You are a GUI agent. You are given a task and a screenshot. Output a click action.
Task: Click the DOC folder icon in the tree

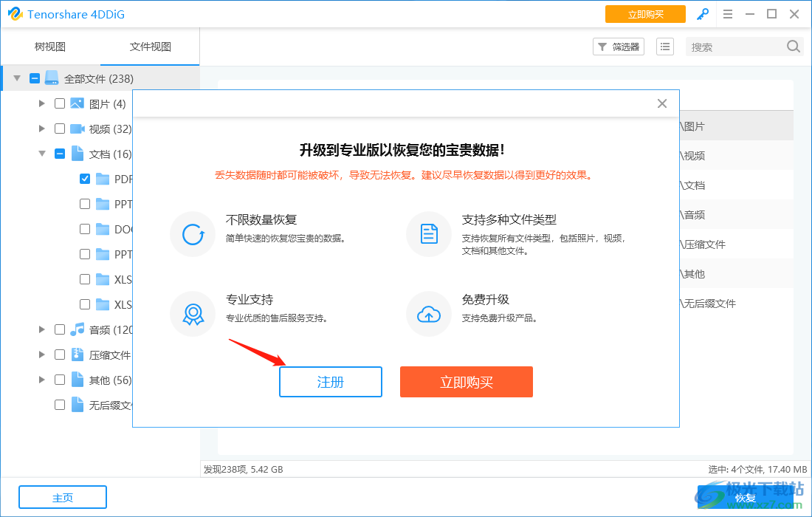click(x=103, y=229)
